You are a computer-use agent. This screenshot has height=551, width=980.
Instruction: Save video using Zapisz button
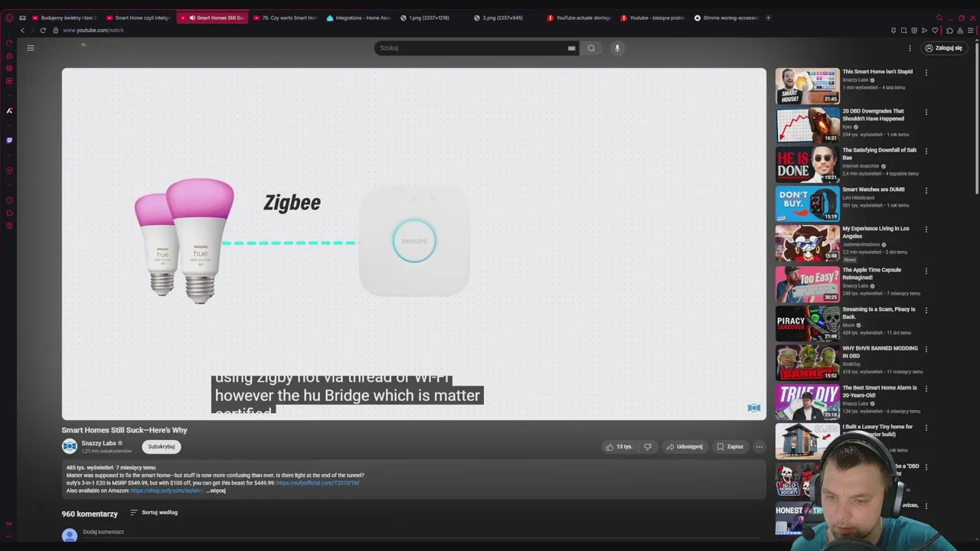pos(730,447)
